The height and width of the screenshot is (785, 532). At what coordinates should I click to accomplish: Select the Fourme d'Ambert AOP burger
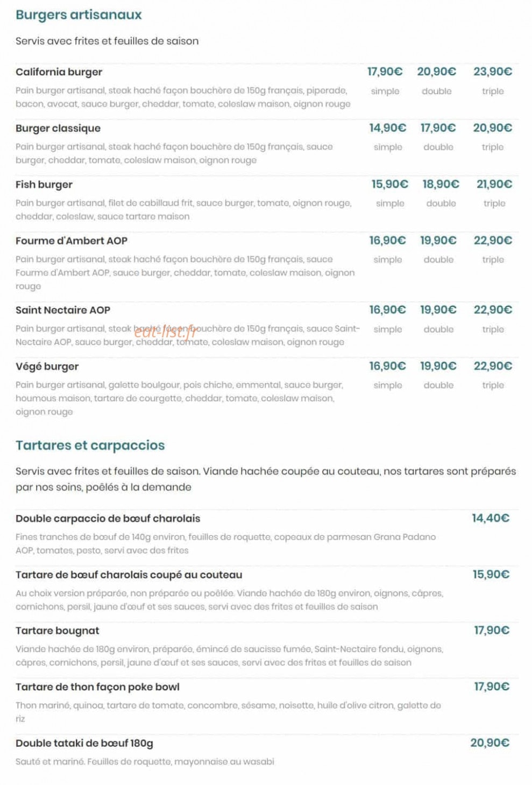pos(72,241)
